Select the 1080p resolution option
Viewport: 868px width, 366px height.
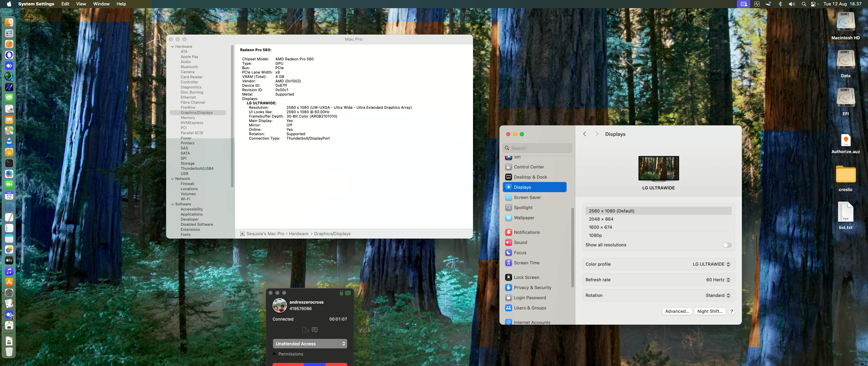pos(595,235)
